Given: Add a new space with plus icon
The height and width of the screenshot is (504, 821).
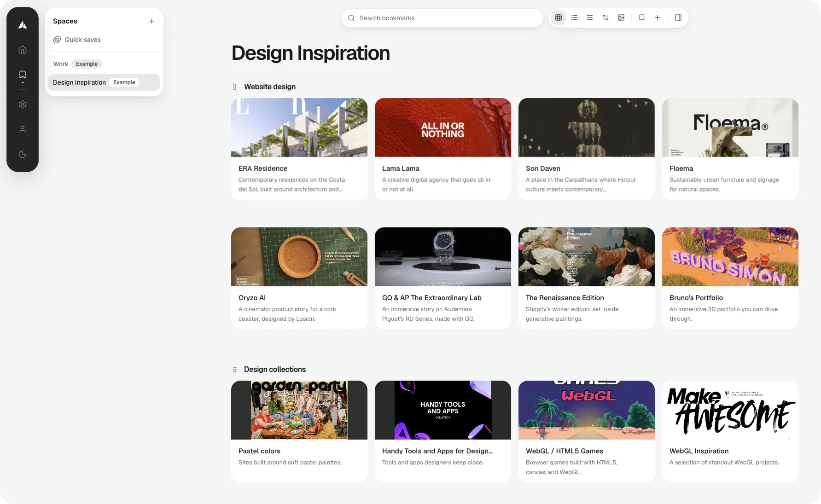Looking at the screenshot, I should tap(151, 21).
